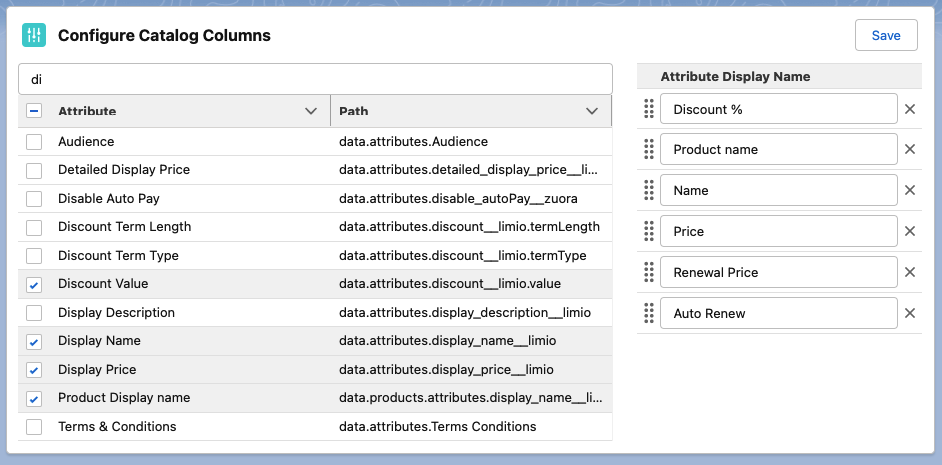Open the Path column header dropdown
This screenshot has height=465, width=942.
pos(592,111)
